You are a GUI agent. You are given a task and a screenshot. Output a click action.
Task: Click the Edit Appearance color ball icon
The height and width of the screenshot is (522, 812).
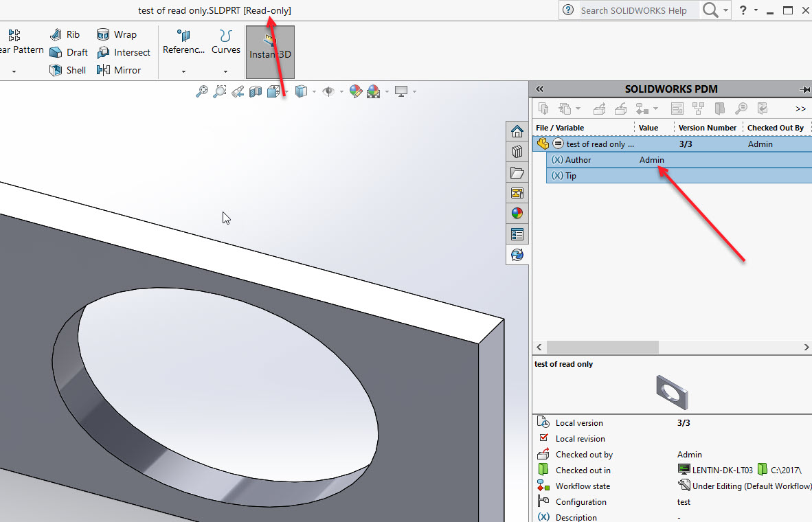355,91
